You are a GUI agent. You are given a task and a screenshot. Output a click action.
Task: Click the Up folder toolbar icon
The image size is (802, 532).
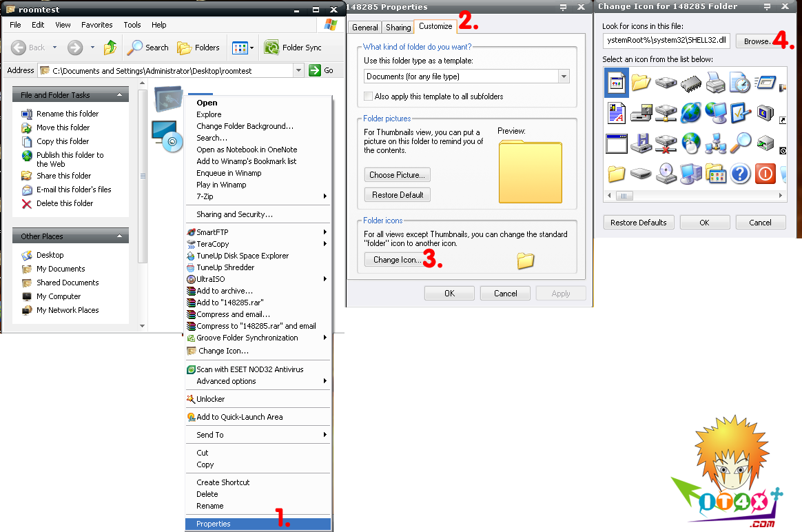tap(110, 48)
